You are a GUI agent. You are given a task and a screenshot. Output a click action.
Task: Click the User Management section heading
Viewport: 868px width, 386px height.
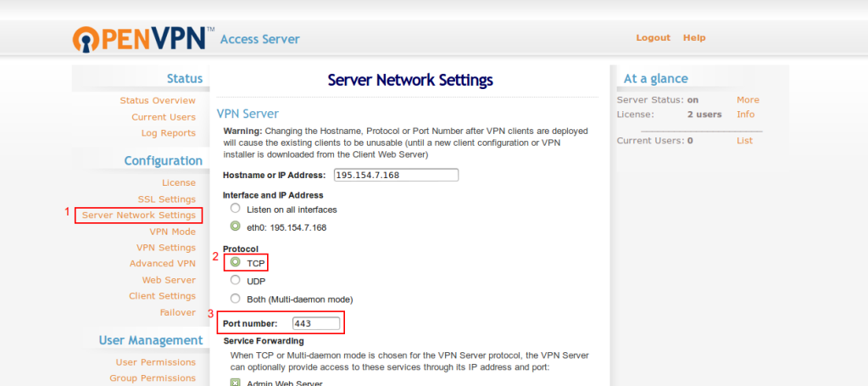151,340
